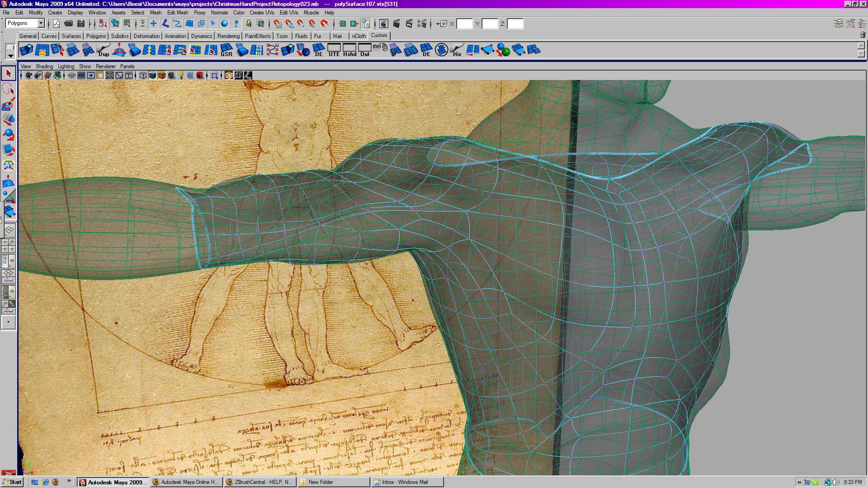Click the His shelf button
Viewport: 868px width, 488px height.
pyautogui.click(x=457, y=50)
